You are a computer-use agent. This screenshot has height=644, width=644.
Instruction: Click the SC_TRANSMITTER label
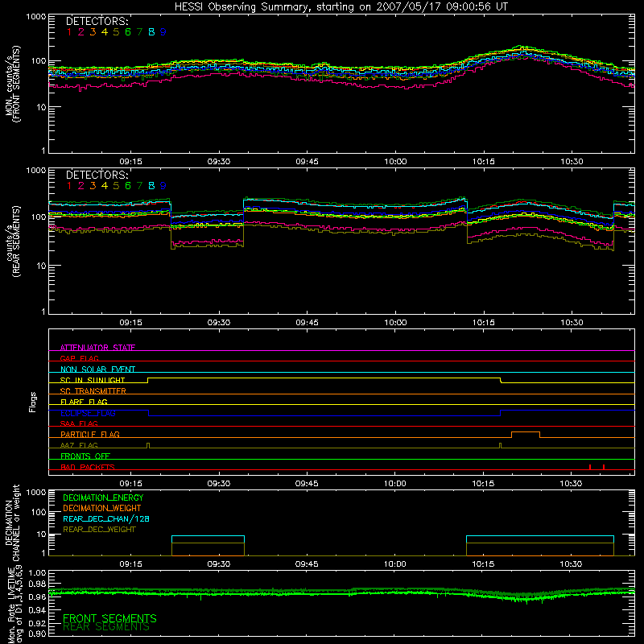[x=93, y=391]
